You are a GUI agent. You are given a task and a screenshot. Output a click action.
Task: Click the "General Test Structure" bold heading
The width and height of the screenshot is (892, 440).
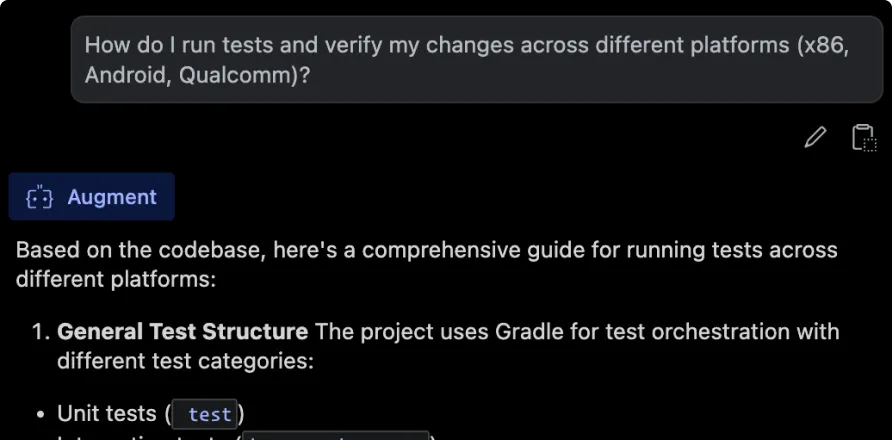(x=182, y=331)
